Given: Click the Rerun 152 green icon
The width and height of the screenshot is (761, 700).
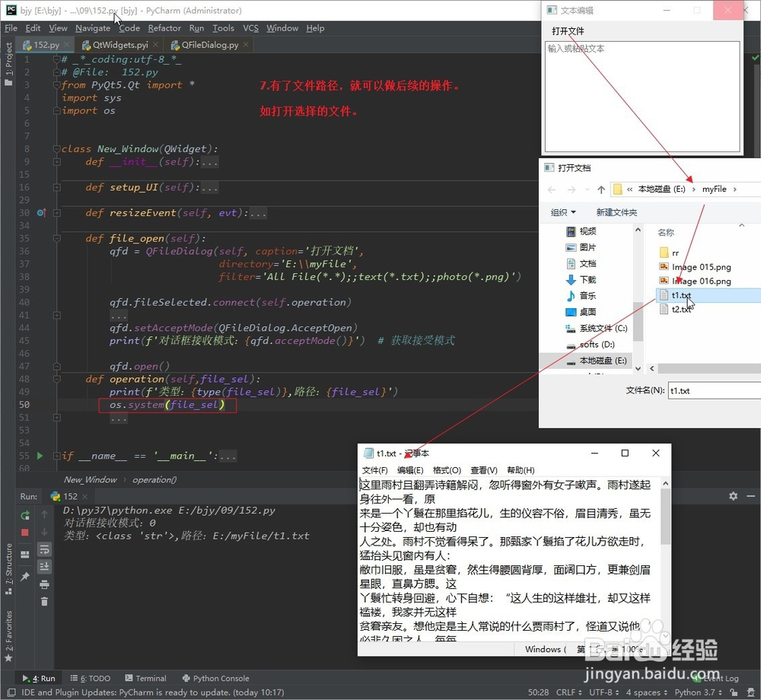Looking at the screenshot, I should 25,515.
